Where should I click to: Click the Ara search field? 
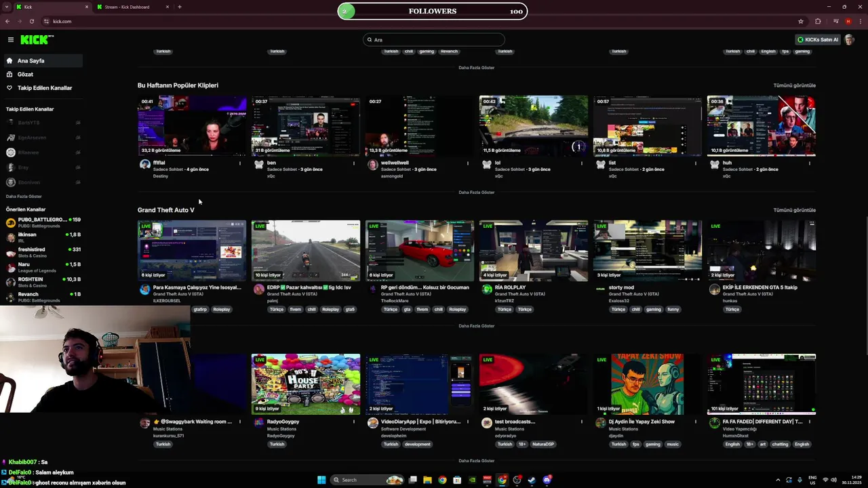[434, 40]
